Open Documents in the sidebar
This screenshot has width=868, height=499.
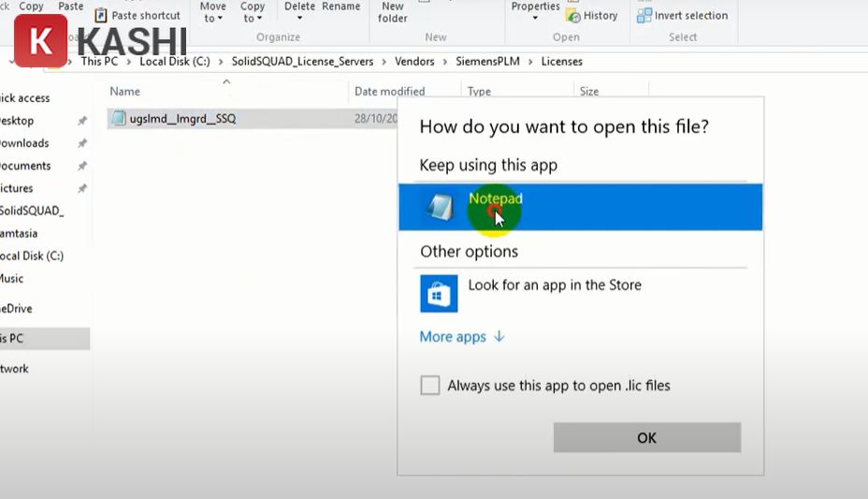[25, 166]
